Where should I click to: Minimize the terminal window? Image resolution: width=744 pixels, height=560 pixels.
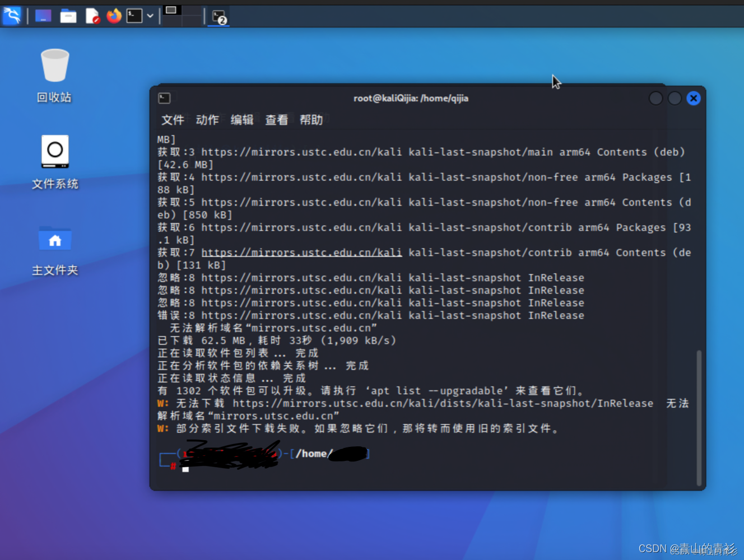(655, 99)
